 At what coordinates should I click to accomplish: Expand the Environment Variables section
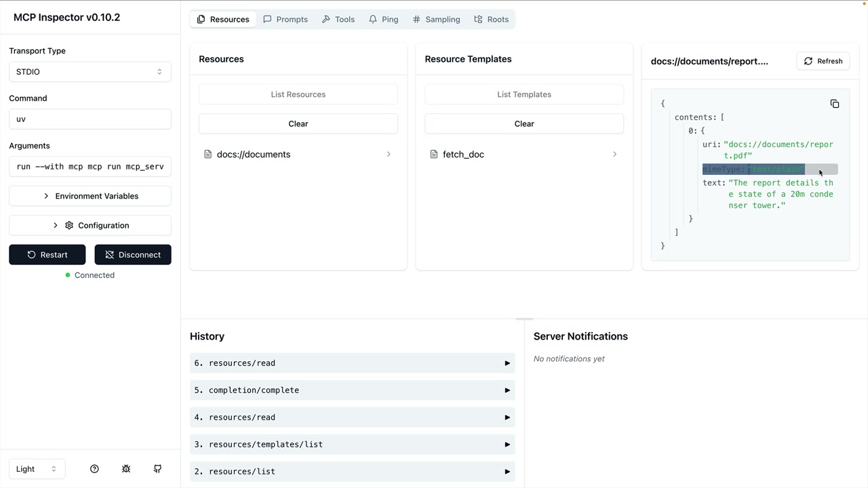[90, 196]
